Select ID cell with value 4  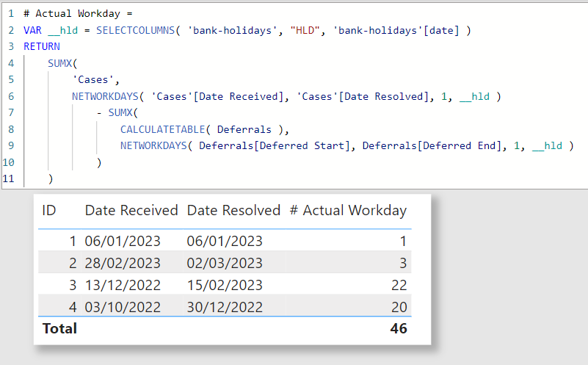[x=73, y=307]
